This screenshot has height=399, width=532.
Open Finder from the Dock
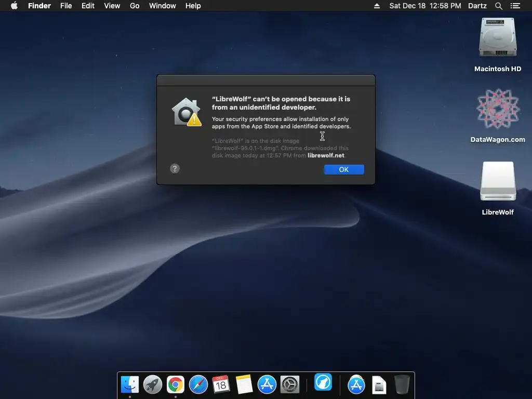(129, 385)
